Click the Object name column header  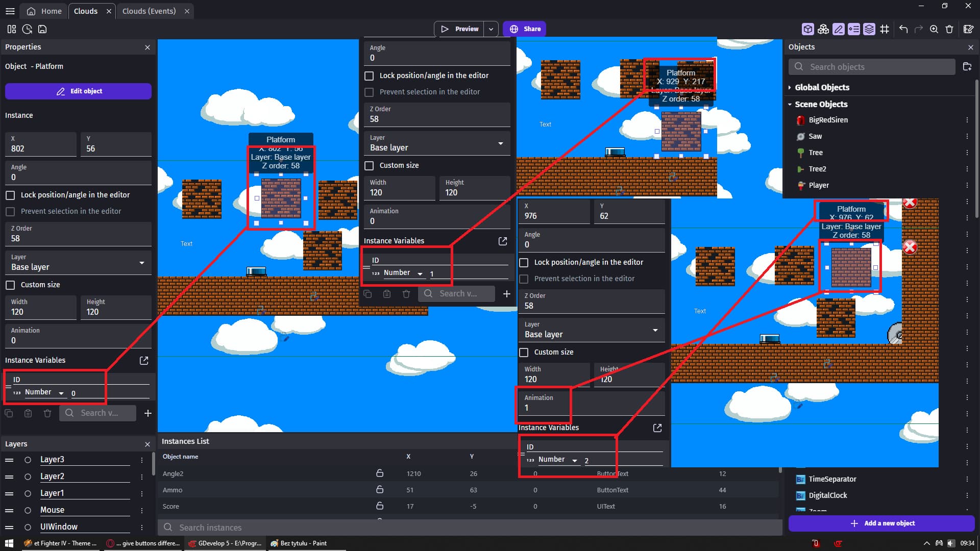181,457
